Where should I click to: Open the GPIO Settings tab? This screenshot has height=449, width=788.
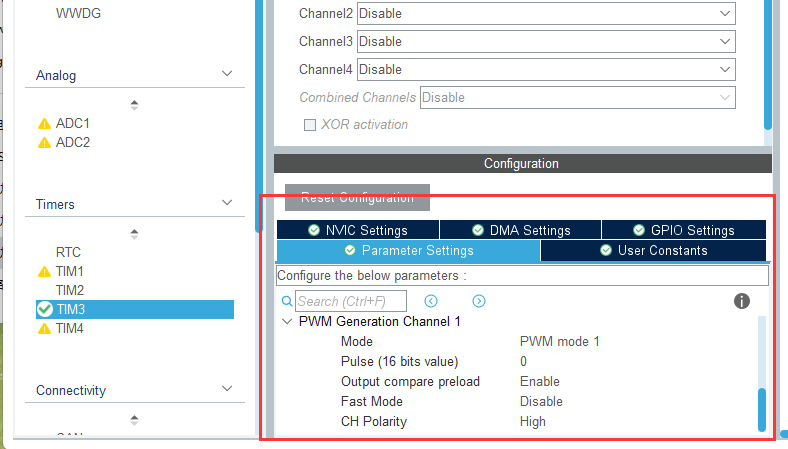pyautogui.click(x=683, y=230)
